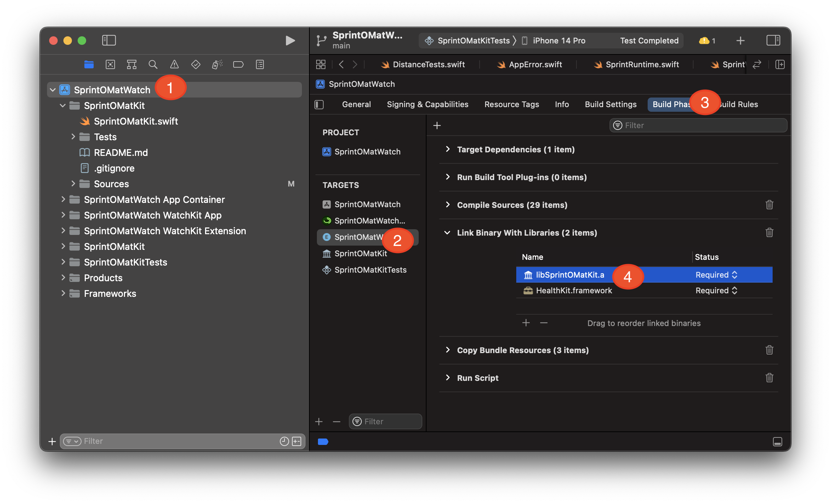Expand the Target Dependencies section
Screen dimensions: 831x504
[448, 149]
